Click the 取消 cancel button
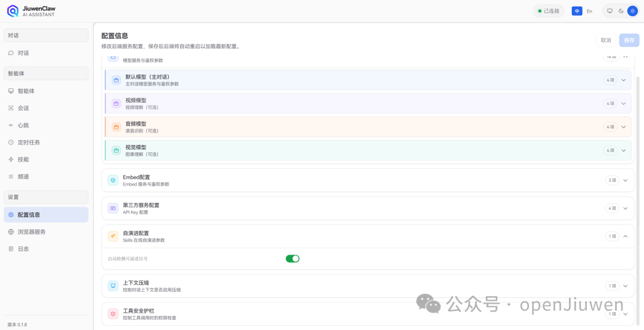The width and height of the screenshot is (644, 330). [606, 40]
